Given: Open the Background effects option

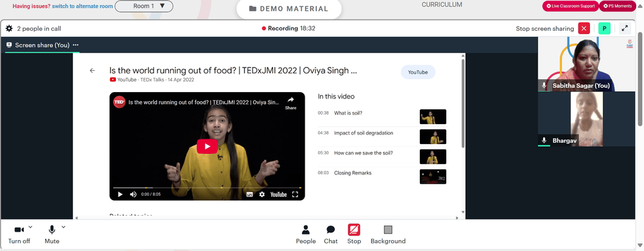Looking at the screenshot, I should [x=388, y=235].
